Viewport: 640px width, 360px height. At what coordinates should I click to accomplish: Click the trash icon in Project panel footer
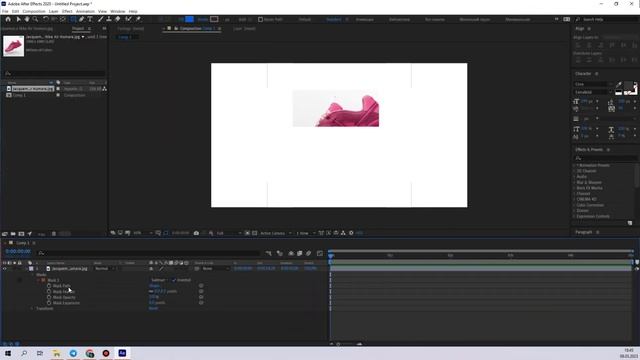coord(54,234)
